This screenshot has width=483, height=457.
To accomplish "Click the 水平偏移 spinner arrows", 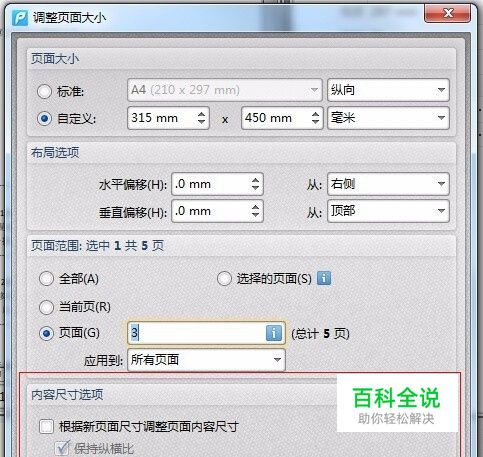I will pos(255,184).
